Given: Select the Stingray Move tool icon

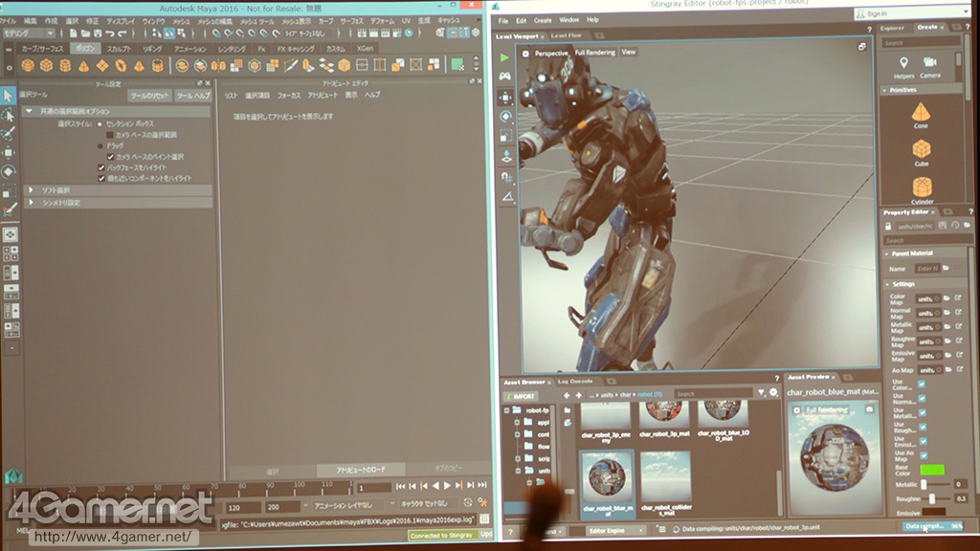Looking at the screenshot, I should pos(505,98).
